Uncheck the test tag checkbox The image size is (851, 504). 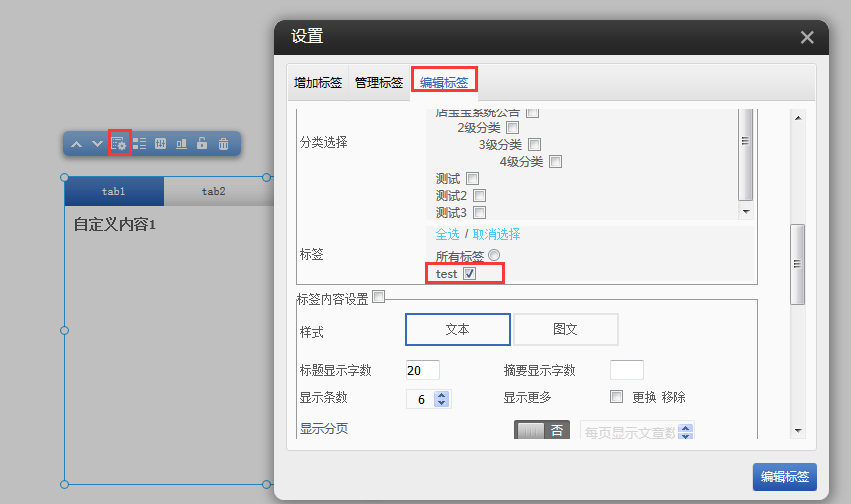click(469, 274)
